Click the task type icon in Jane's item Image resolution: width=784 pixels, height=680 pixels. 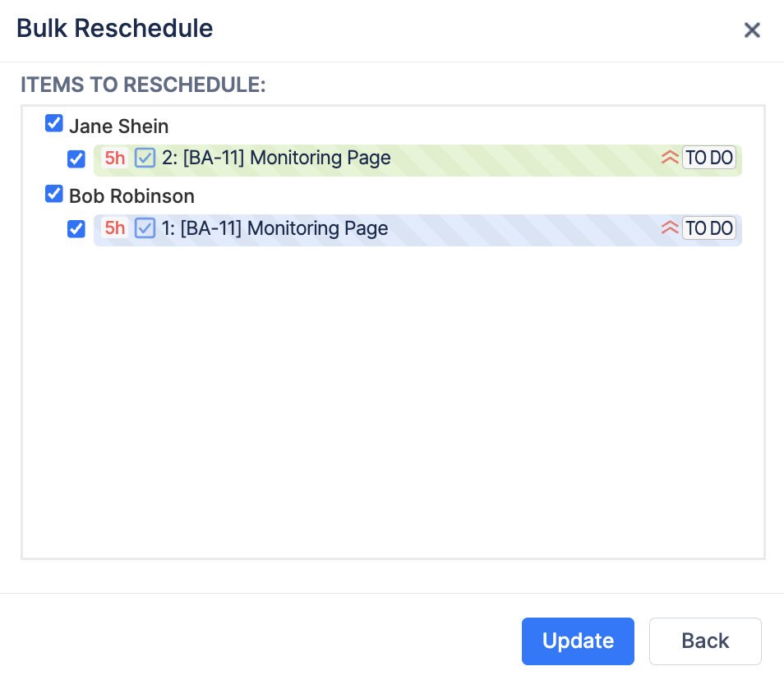tap(145, 159)
